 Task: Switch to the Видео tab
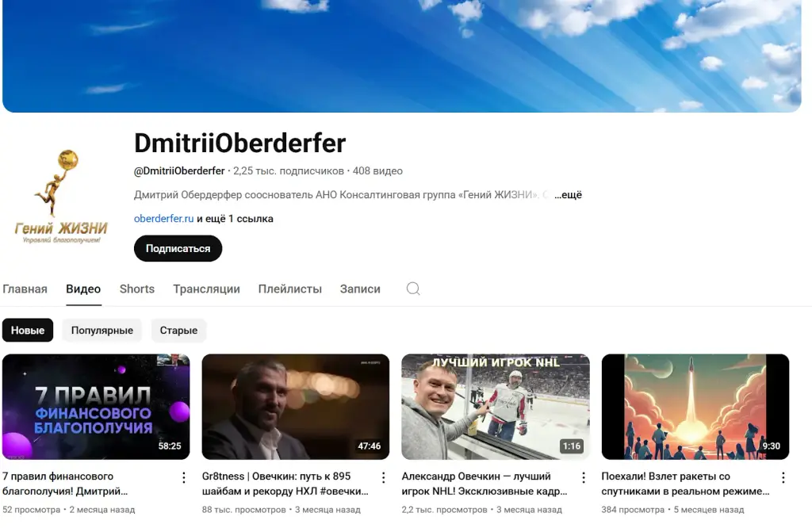(83, 289)
